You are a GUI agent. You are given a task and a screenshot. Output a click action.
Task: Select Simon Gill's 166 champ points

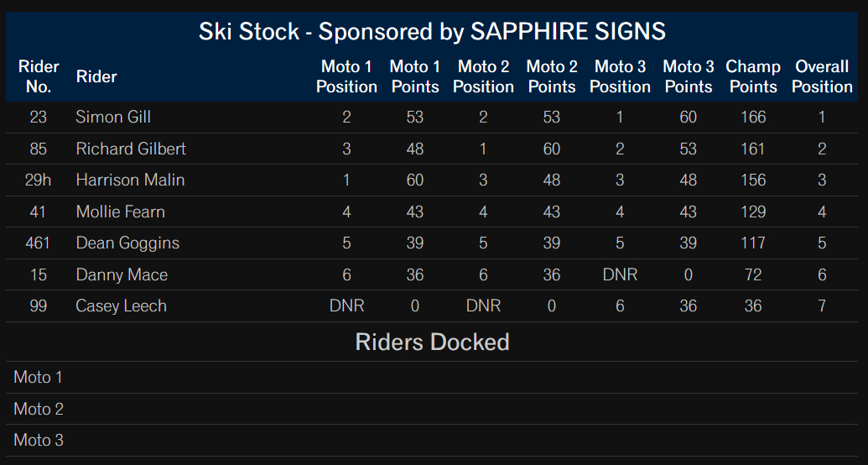tap(753, 117)
